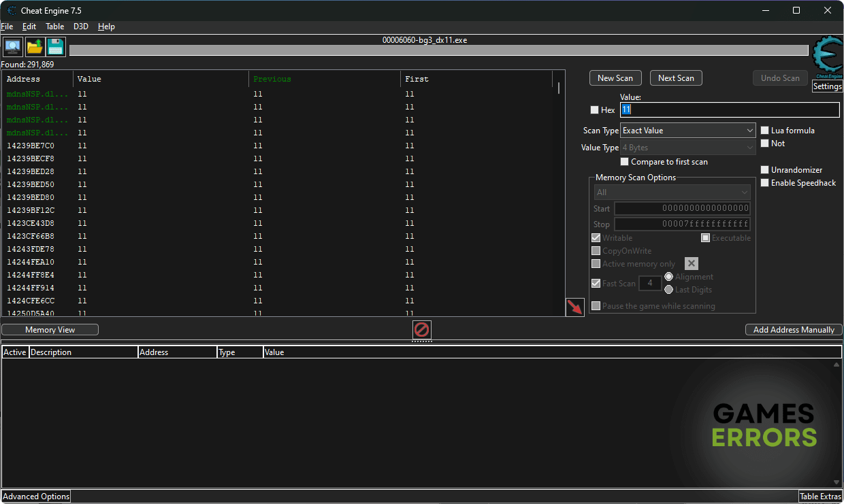
Task: Enable Speedhack checkbox
Action: pos(765,183)
